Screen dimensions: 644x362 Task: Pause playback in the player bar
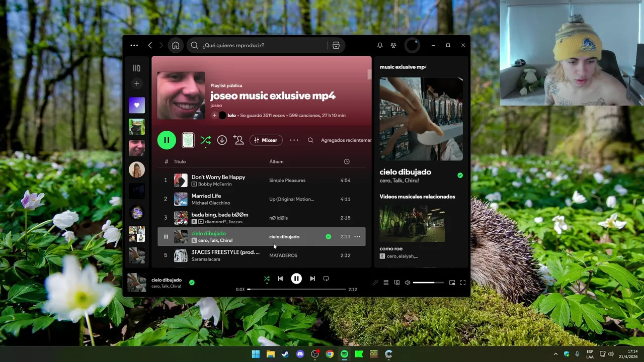(296, 279)
